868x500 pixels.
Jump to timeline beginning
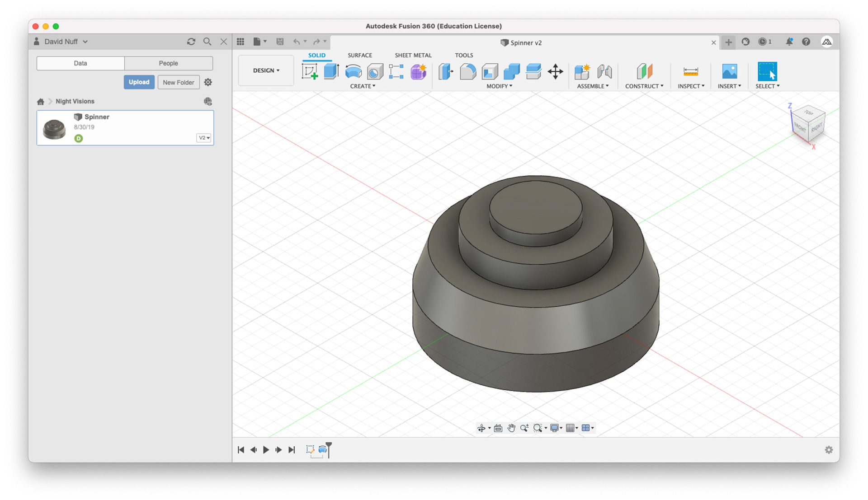pos(241,450)
